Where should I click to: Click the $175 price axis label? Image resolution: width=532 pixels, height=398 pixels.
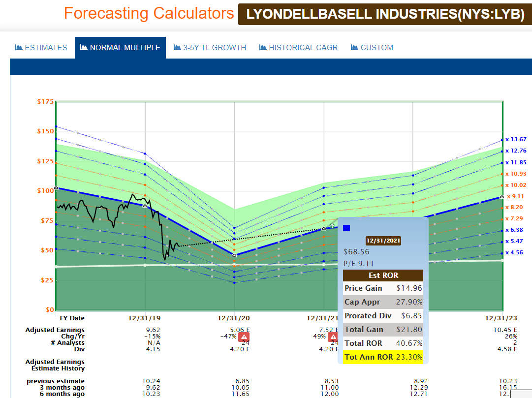[x=45, y=102]
